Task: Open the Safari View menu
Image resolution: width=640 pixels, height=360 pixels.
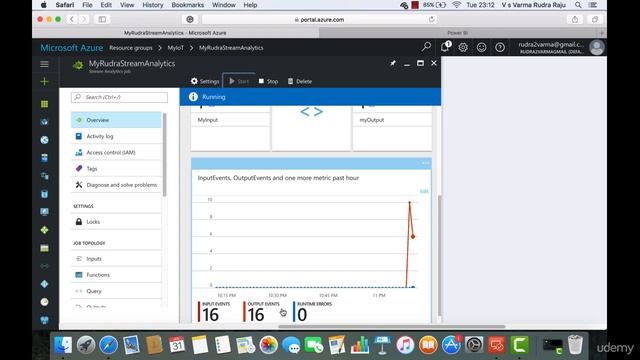Action: click(x=127, y=5)
